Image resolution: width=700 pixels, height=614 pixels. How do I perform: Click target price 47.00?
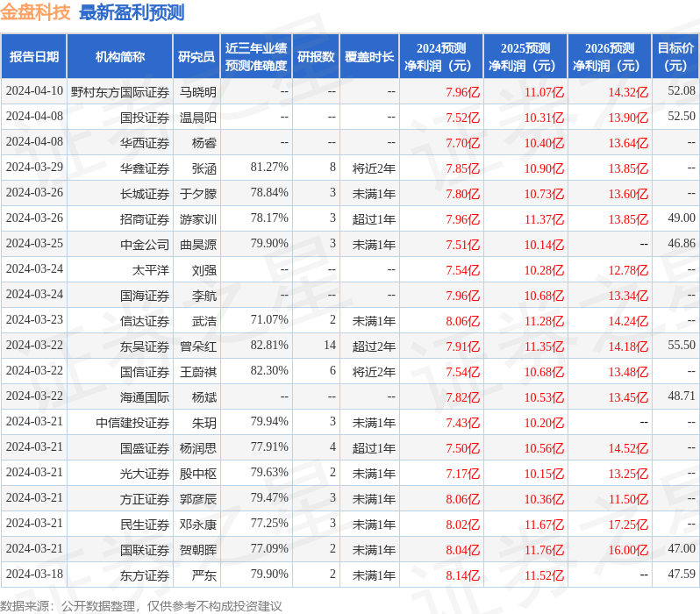tap(682, 549)
